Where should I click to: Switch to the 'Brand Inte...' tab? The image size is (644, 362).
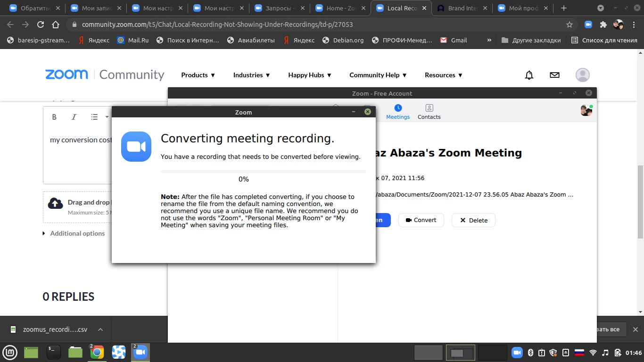[x=463, y=8]
